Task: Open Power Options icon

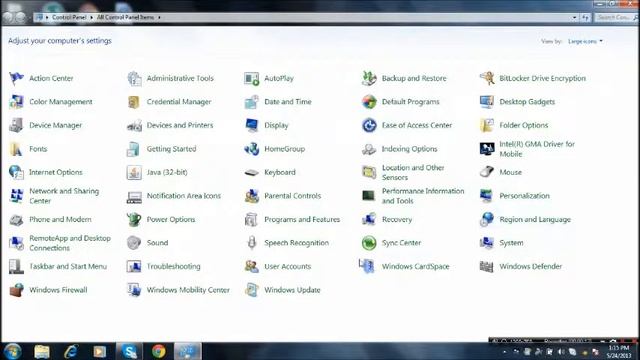Action: [134, 219]
